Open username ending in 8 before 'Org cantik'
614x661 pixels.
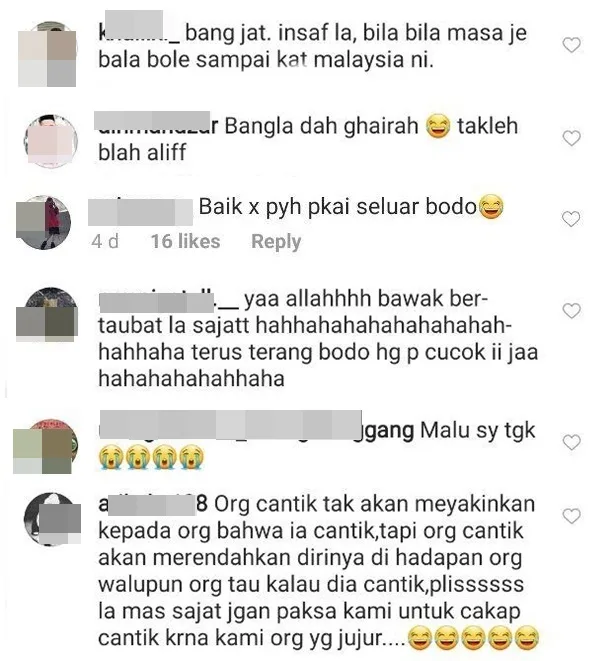[x=153, y=504]
